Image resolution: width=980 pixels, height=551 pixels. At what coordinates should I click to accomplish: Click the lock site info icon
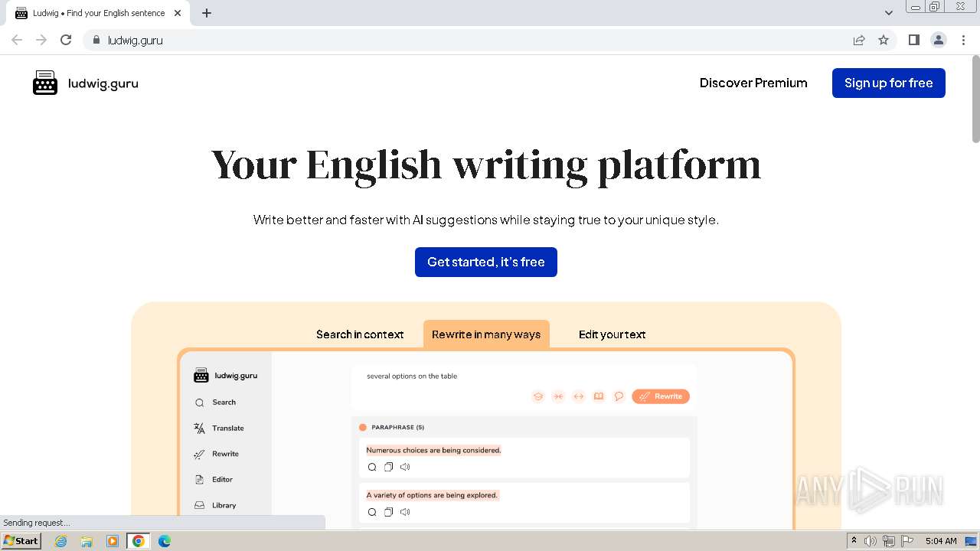[96, 40]
